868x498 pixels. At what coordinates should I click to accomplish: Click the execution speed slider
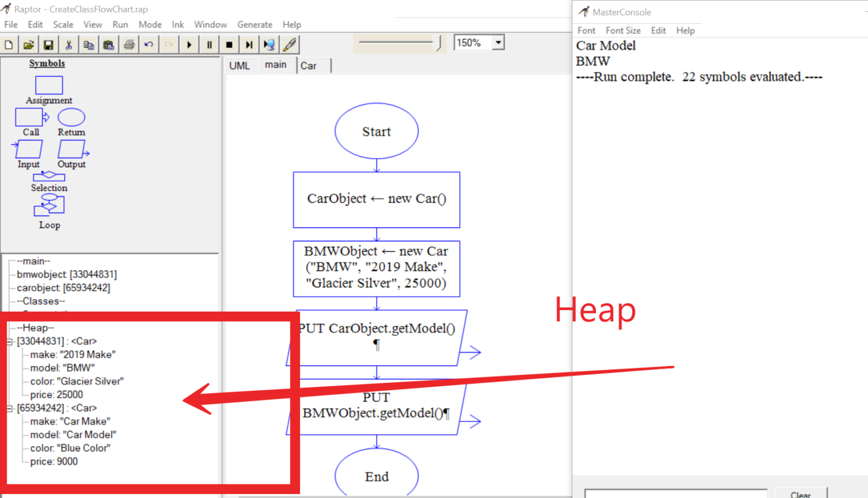[400, 42]
